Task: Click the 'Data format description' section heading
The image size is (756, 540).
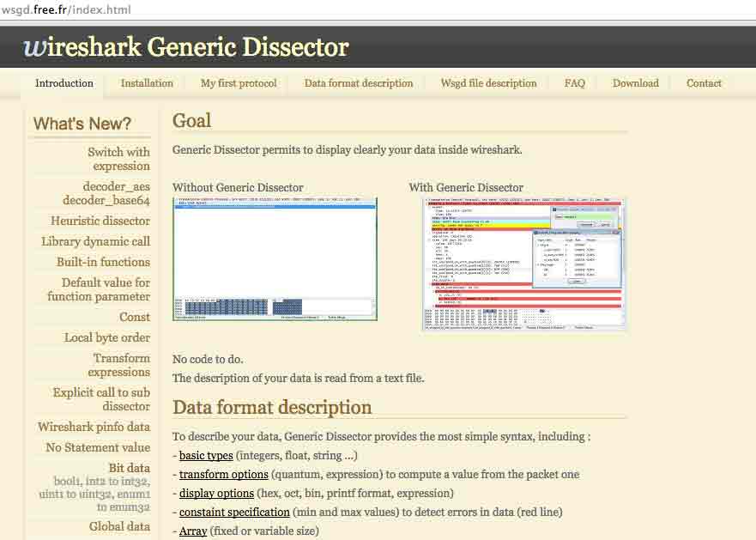Action: point(272,407)
